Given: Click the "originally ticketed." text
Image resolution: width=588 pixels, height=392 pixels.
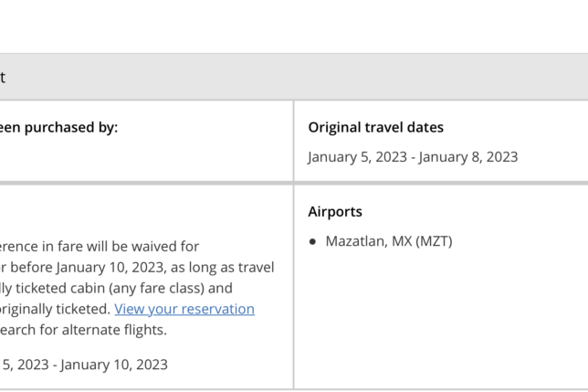Looking at the screenshot, I should click(57, 309).
